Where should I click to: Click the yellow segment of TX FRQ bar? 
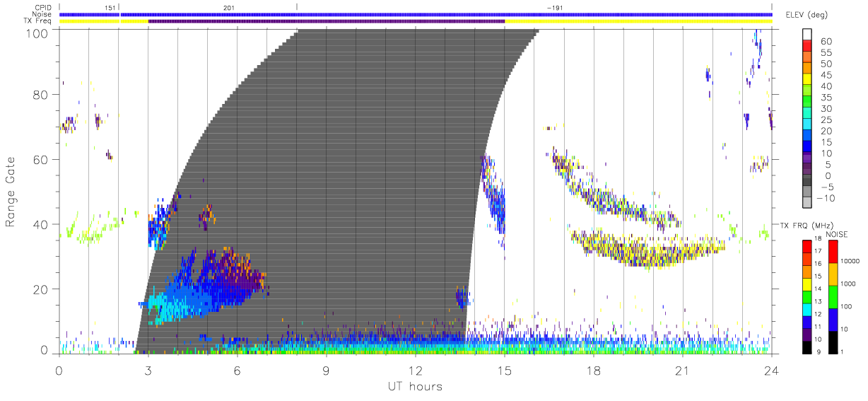tap(807, 283)
